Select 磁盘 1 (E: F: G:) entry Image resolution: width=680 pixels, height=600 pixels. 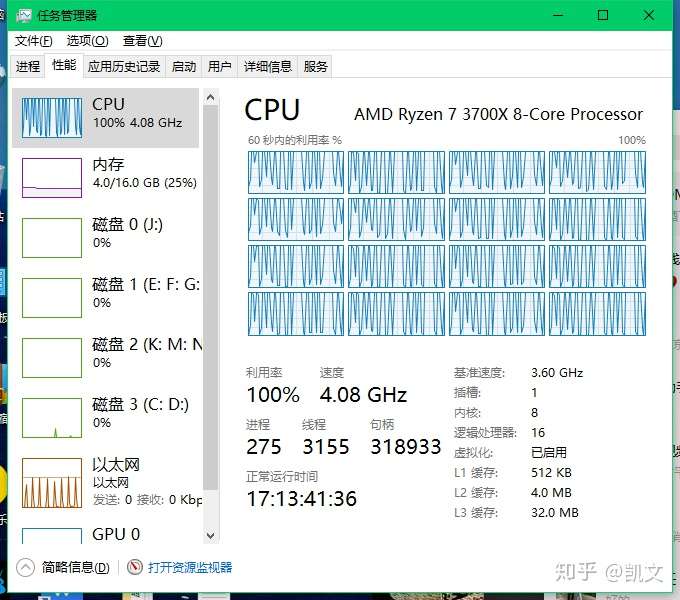click(x=106, y=297)
